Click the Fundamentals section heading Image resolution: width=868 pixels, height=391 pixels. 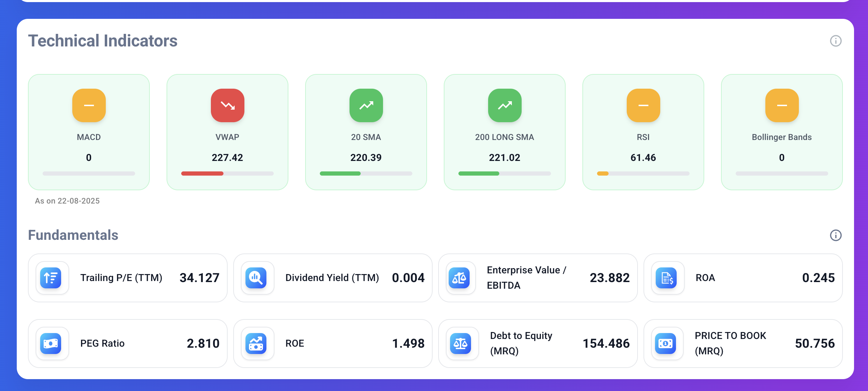click(x=73, y=235)
